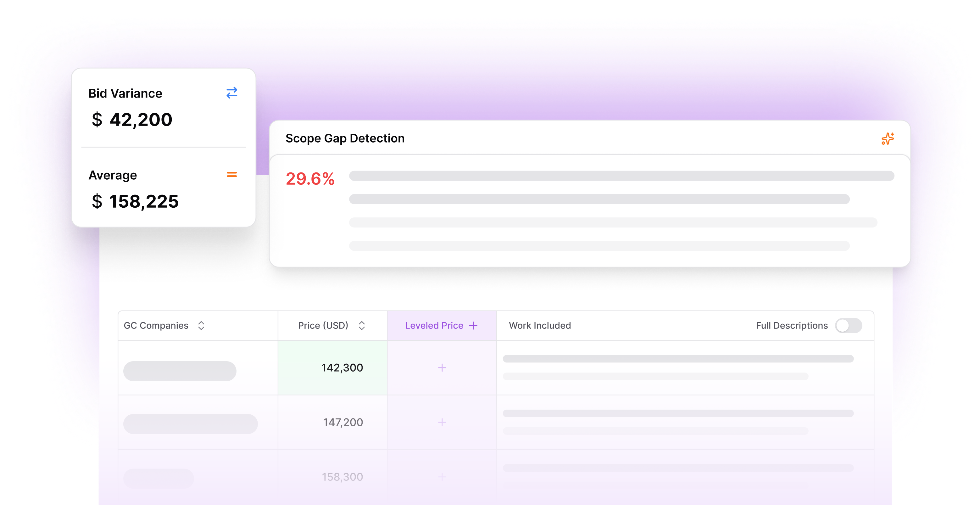Click the $ 42,200 bid variance value

[132, 120]
